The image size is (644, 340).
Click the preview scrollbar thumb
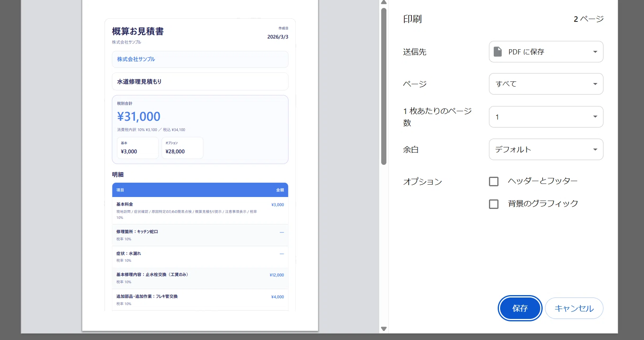pyautogui.click(x=384, y=86)
